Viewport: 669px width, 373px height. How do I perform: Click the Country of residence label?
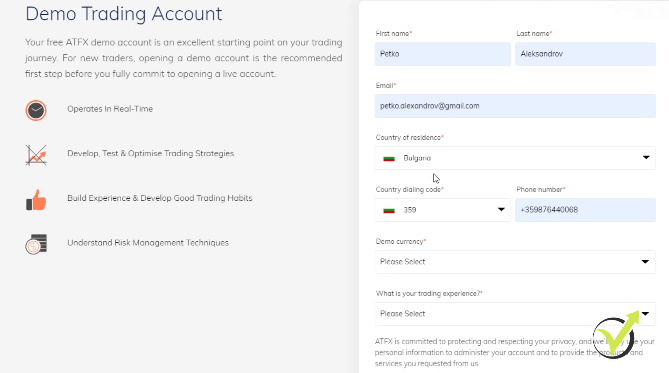click(x=410, y=137)
